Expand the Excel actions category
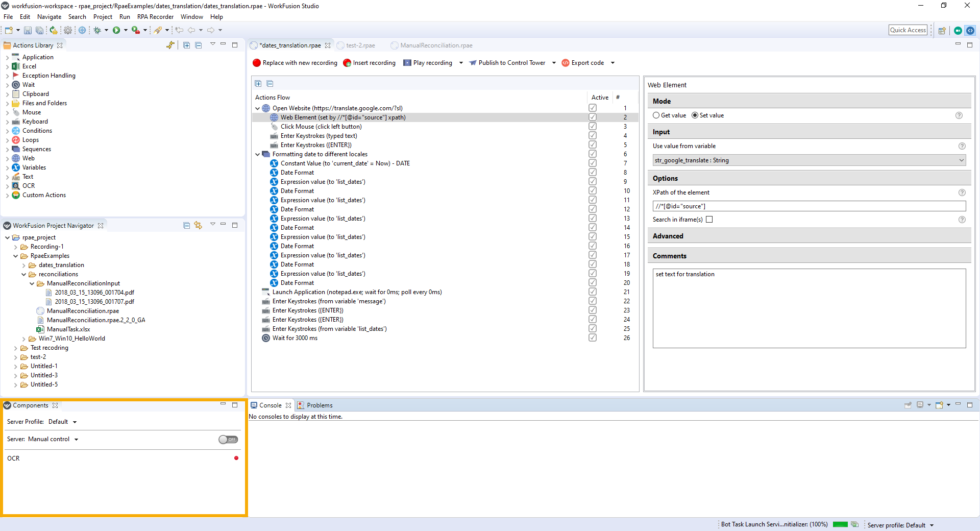The image size is (980, 531). (7, 67)
